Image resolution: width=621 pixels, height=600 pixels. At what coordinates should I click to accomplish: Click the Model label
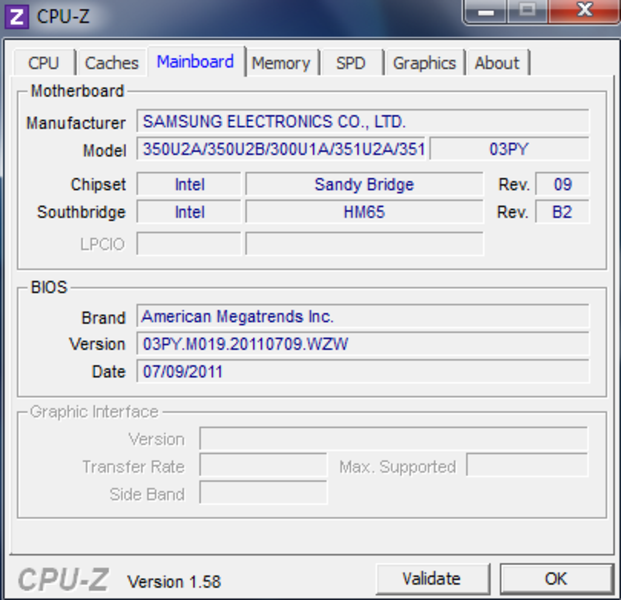pyautogui.click(x=105, y=151)
